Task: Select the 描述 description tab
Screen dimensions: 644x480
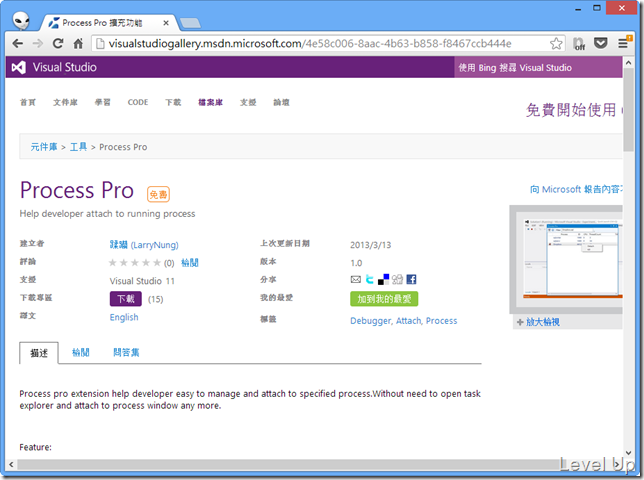Action: click(39, 353)
